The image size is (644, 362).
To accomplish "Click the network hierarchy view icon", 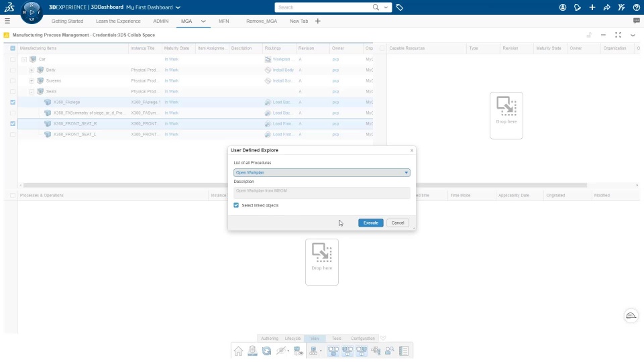I will point(314,351).
